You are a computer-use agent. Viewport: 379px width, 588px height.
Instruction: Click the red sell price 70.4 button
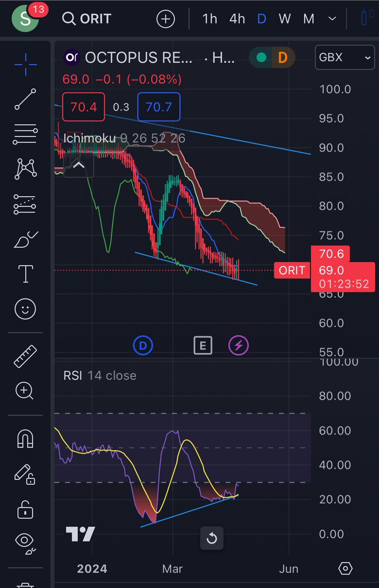83,106
